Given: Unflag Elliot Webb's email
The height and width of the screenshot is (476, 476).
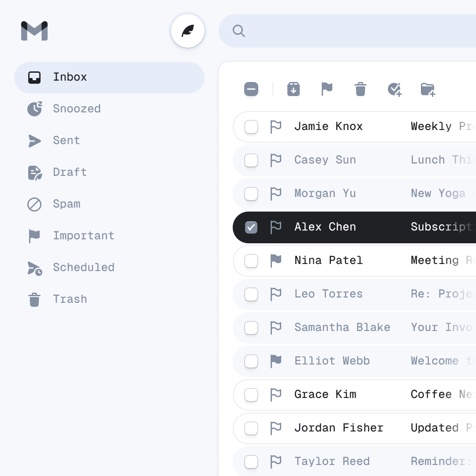Looking at the screenshot, I should (x=276, y=361).
